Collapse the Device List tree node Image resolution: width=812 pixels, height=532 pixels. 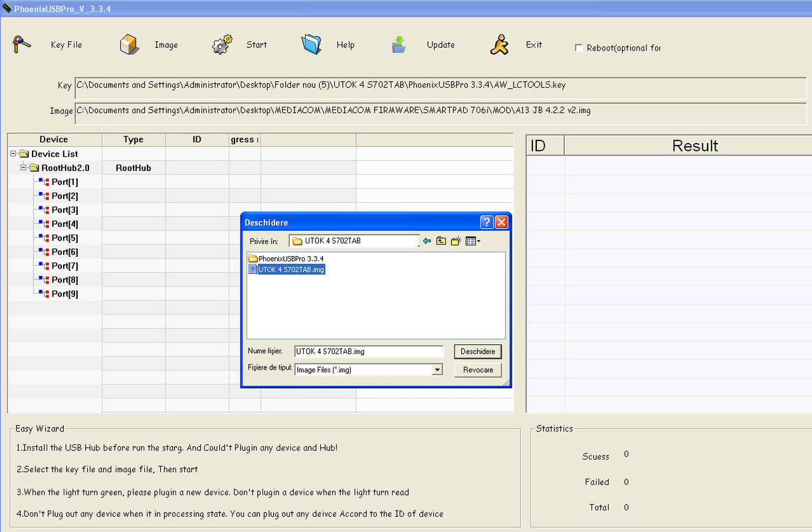[13, 154]
